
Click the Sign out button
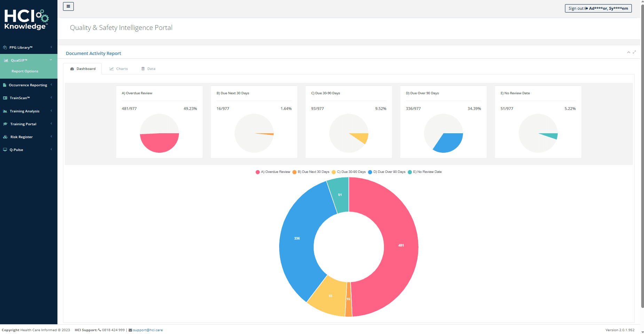(598, 8)
